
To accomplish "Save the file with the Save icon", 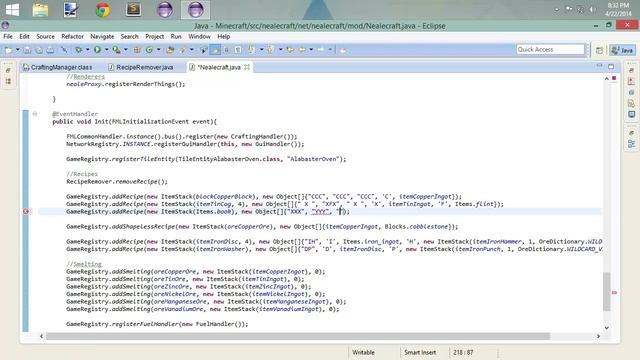I will [x=27, y=50].
